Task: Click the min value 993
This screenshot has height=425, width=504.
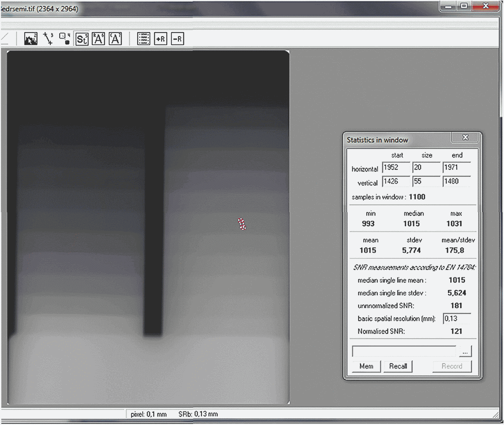Action: coord(368,224)
